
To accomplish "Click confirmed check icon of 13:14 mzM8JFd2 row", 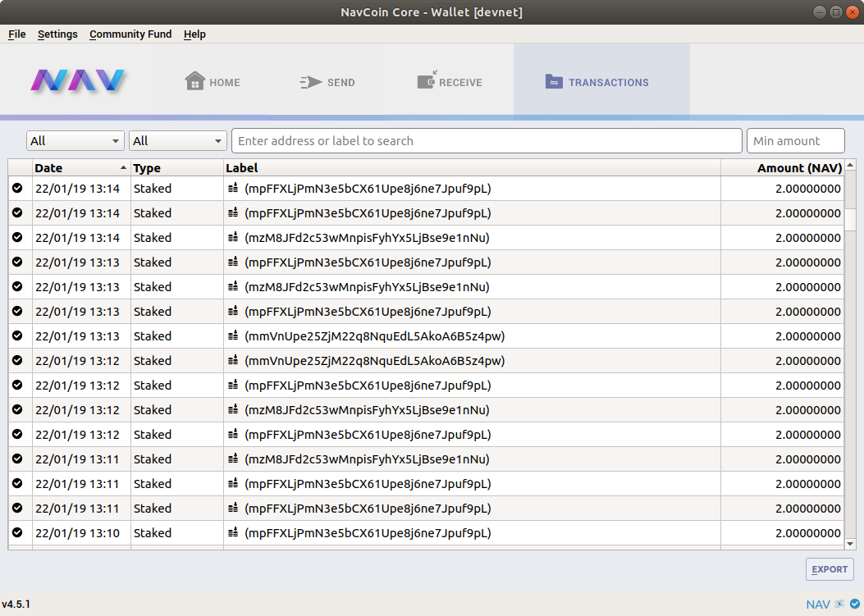I will (17, 238).
